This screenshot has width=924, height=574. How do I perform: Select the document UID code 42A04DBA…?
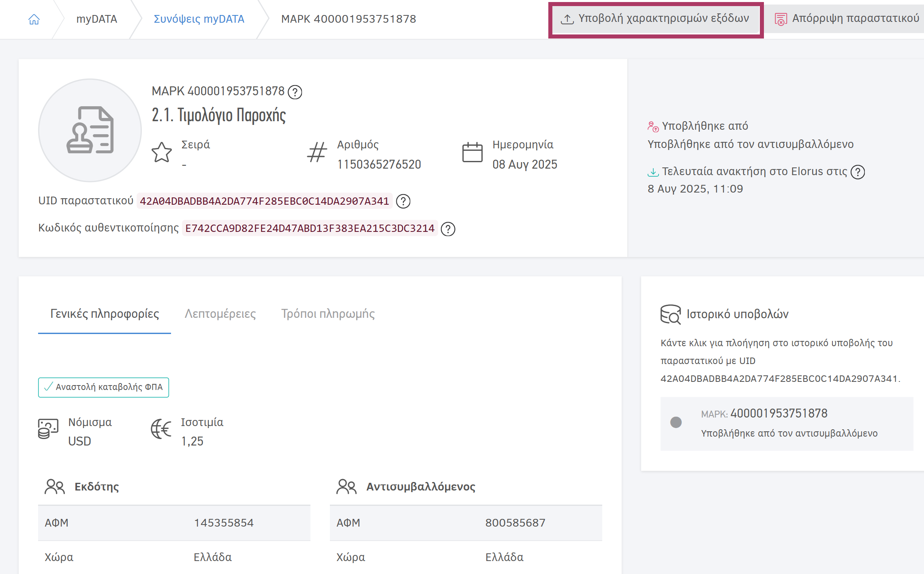[264, 201]
